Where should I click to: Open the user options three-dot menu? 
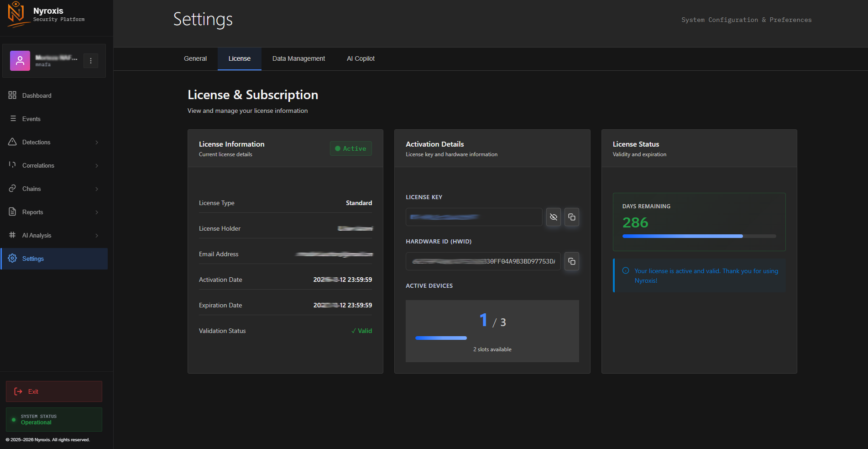91,61
